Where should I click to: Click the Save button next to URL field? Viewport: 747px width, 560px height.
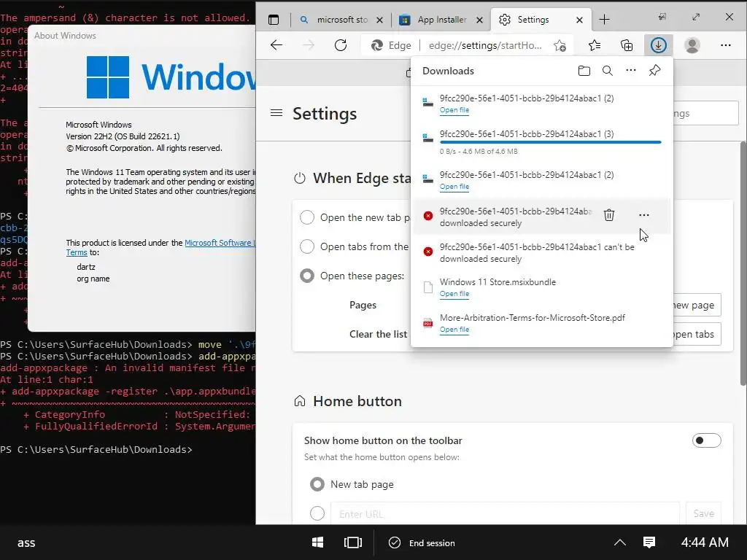pyautogui.click(x=704, y=513)
